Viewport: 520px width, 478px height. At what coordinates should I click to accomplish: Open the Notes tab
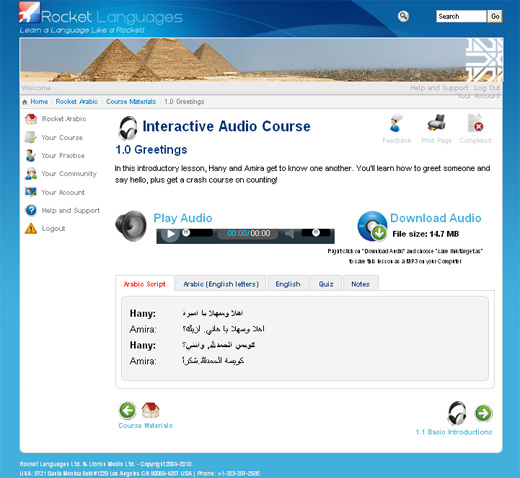click(360, 284)
